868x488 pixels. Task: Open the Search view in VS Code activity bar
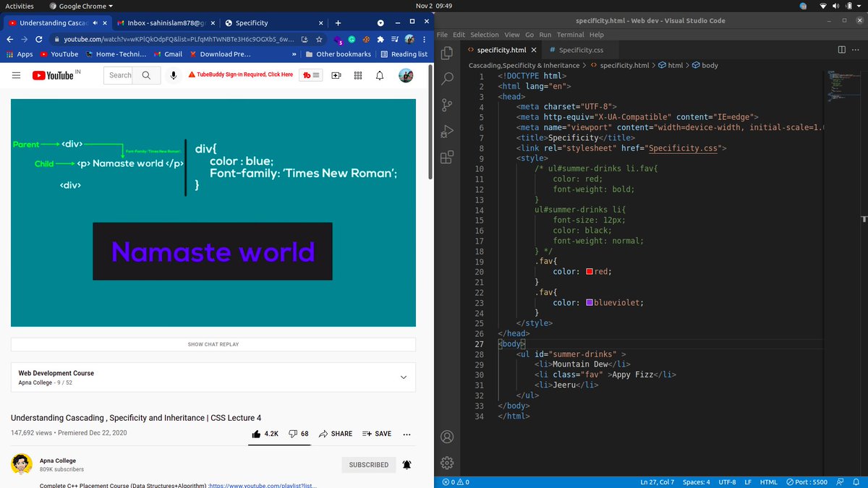tap(447, 78)
